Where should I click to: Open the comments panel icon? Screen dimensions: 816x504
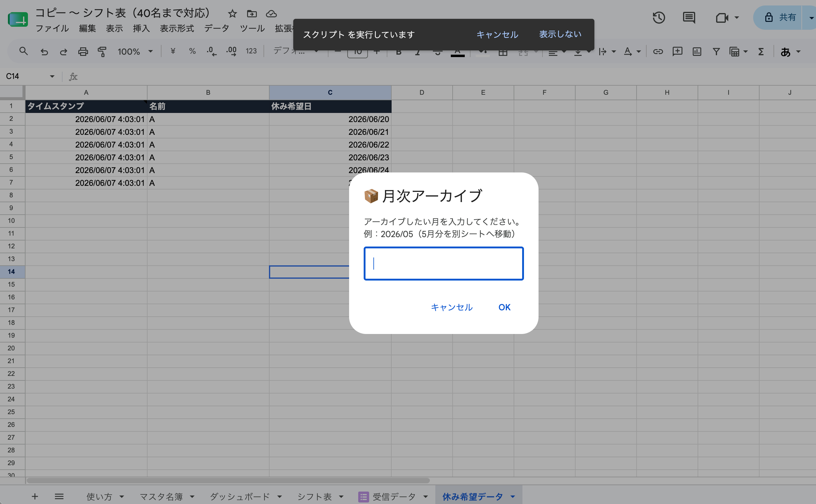point(688,17)
